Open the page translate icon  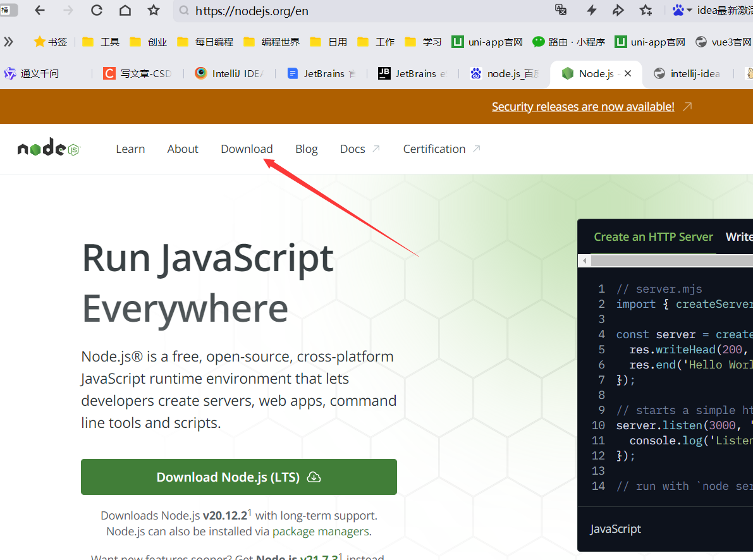click(x=560, y=10)
